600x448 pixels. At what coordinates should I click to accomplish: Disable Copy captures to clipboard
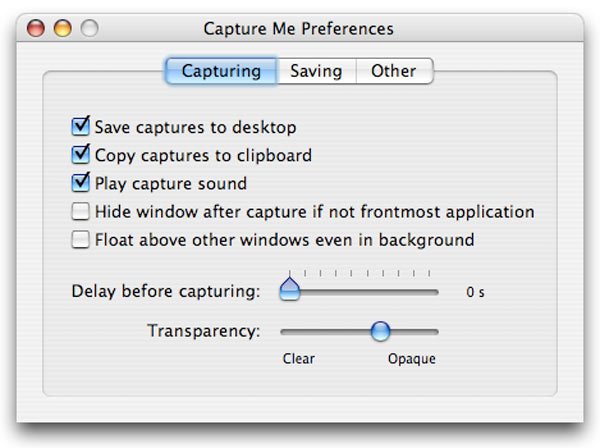[x=81, y=155]
